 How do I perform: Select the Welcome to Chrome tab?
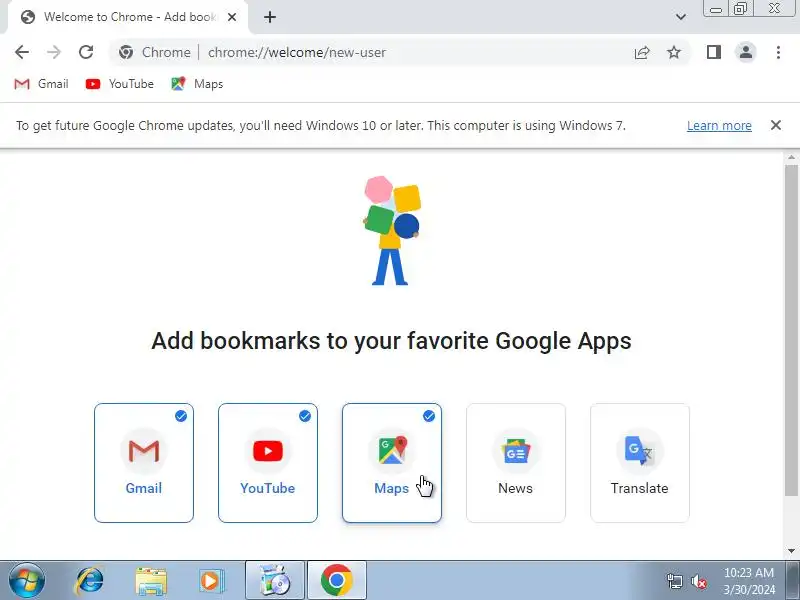(128, 17)
